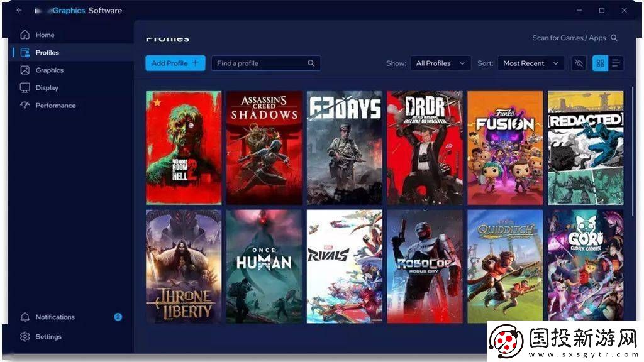This screenshot has width=644, height=362.
Task: Open the 63 Days game profile
Action: coord(345,148)
